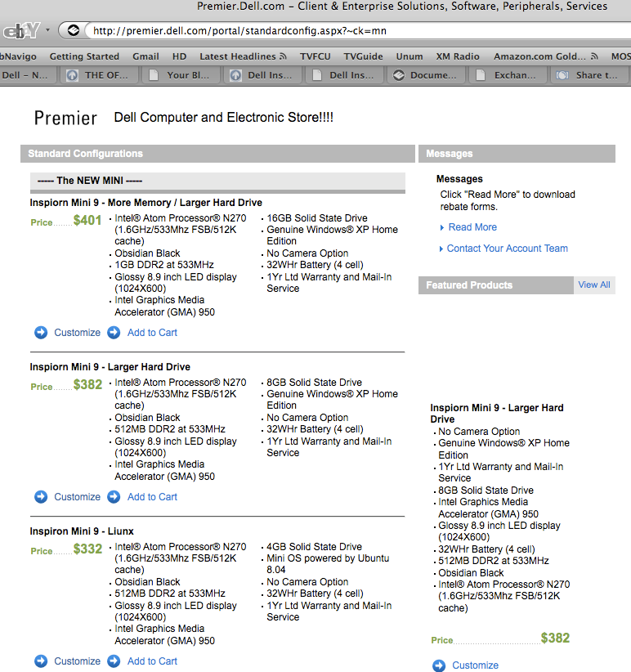The width and height of the screenshot is (631, 672).
Task: Switch to the Dell – N... tab
Action: 29,75
